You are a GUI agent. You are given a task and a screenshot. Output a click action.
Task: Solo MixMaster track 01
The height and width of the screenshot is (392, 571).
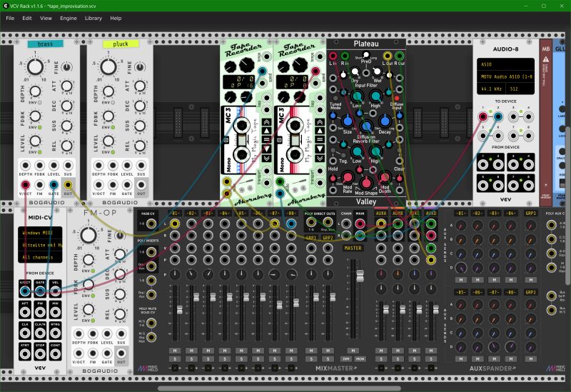[175, 359]
